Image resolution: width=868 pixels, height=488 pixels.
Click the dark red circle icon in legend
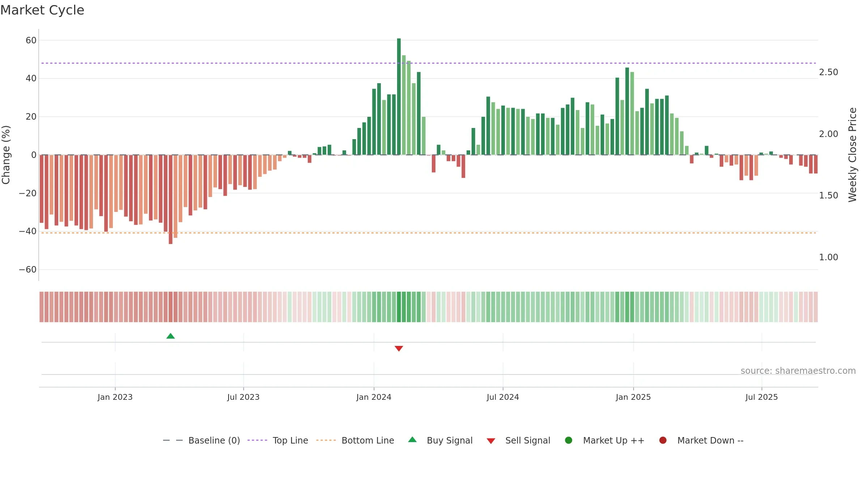(663, 440)
